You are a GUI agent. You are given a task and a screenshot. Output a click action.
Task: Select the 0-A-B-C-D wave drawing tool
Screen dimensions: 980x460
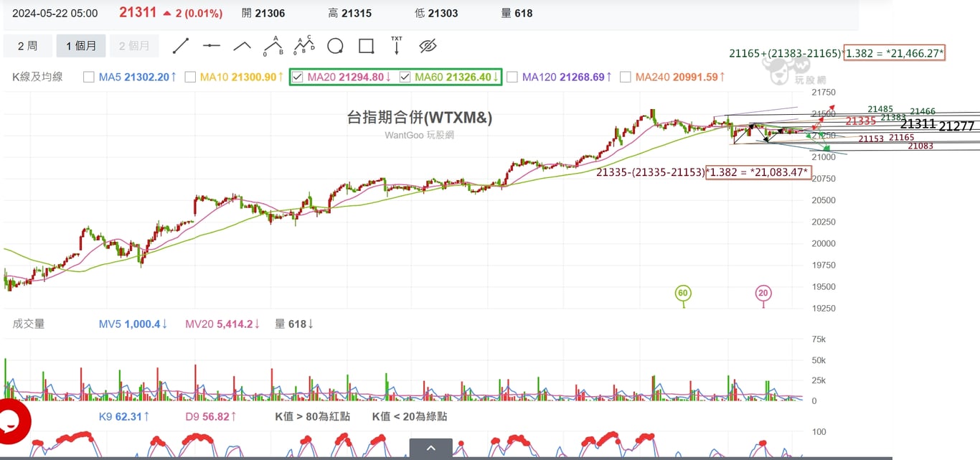point(304,46)
